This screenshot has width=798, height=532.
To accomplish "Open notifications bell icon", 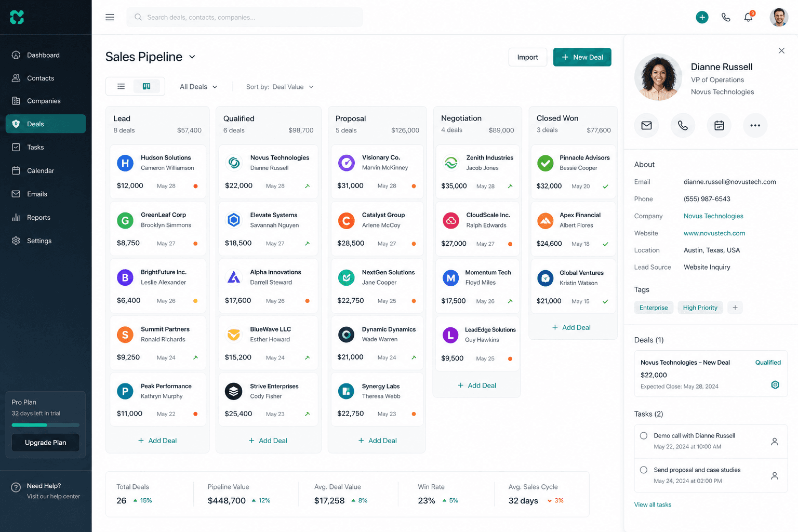I will click(748, 17).
